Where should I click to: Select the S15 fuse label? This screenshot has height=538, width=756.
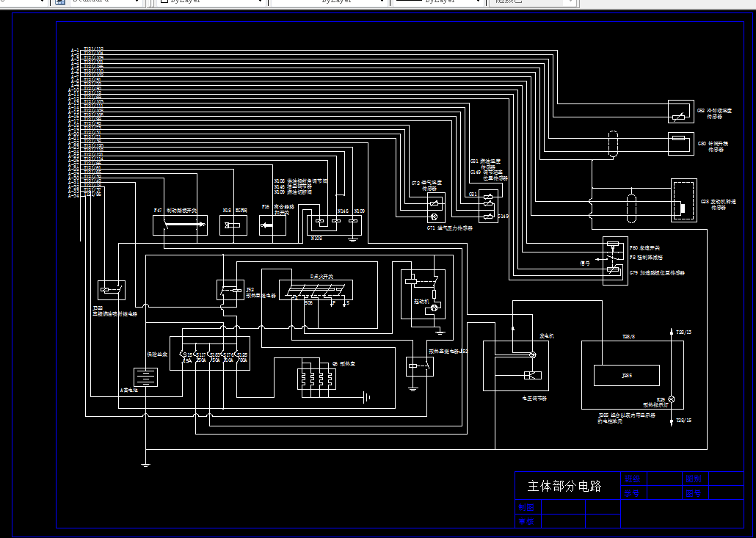[188, 355]
